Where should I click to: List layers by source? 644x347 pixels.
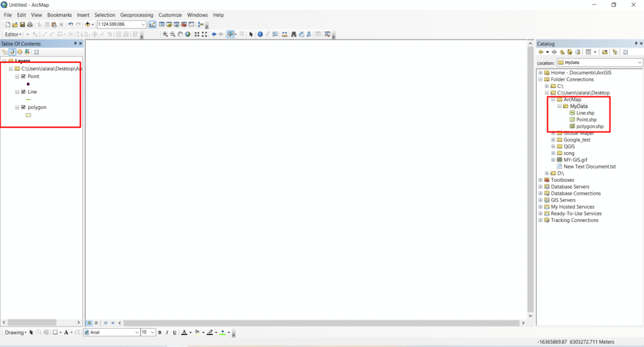(13, 52)
